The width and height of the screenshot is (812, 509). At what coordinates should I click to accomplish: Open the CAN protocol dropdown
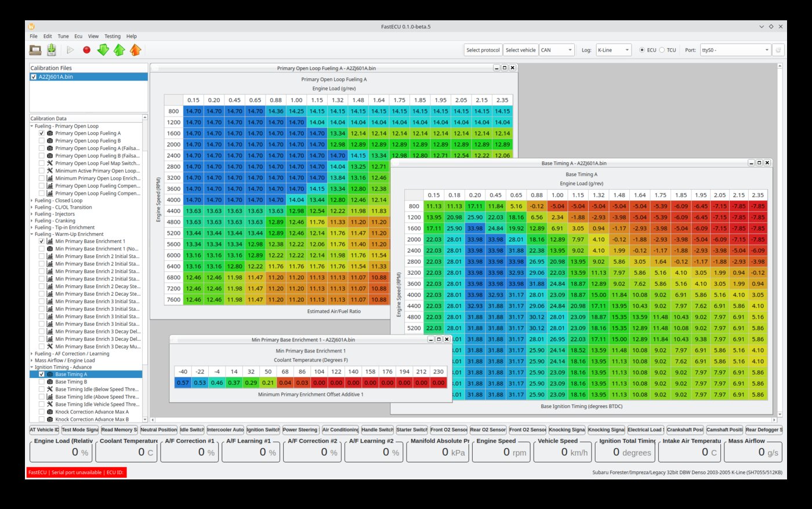click(x=557, y=50)
